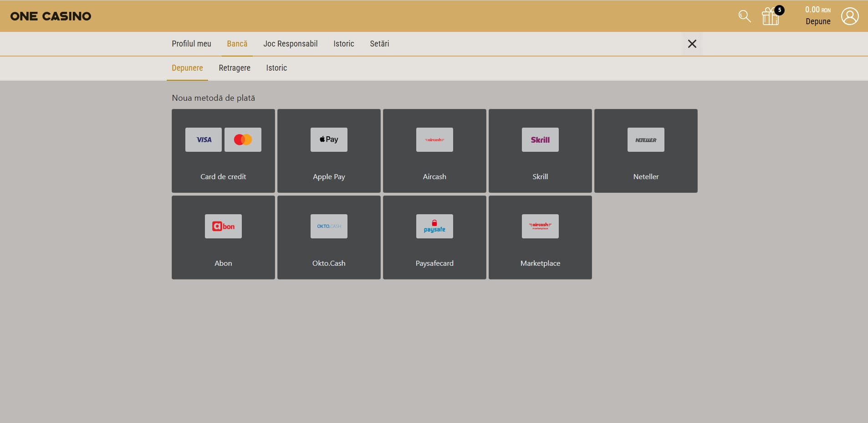Viewport: 868px width, 423px height.
Task: Click the Neteller logo
Action: coord(646,139)
